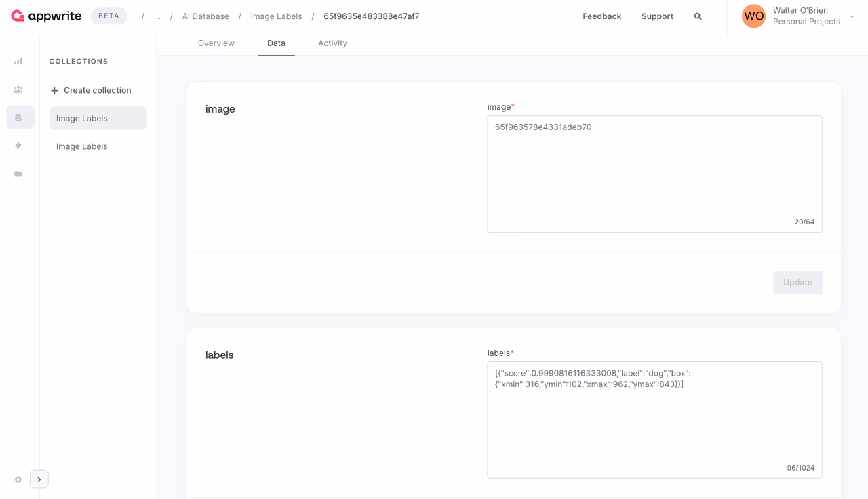Open the Support link
Screen dimensions: 868x499
pyautogui.click(x=657, y=16)
